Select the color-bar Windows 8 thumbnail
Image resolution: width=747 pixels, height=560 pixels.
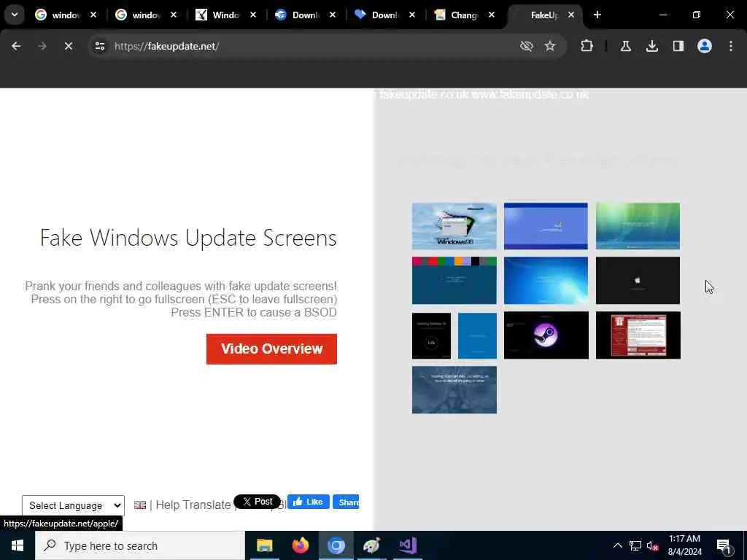coord(454,281)
